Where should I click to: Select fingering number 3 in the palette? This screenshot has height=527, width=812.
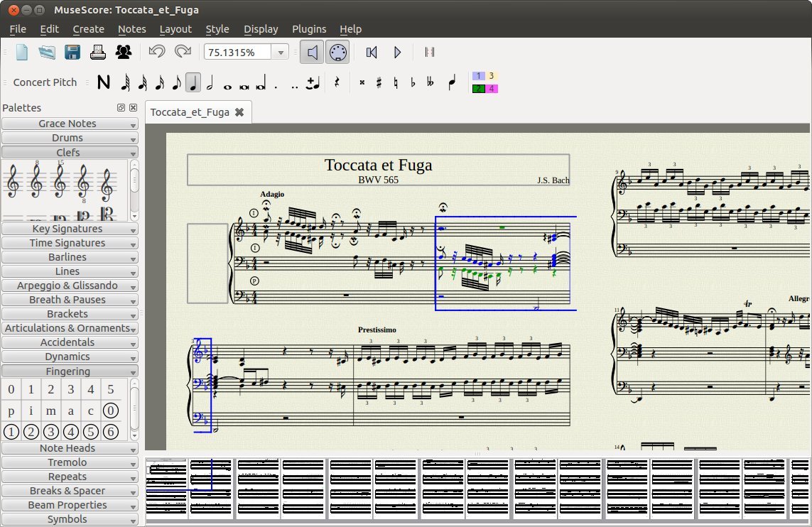point(70,389)
